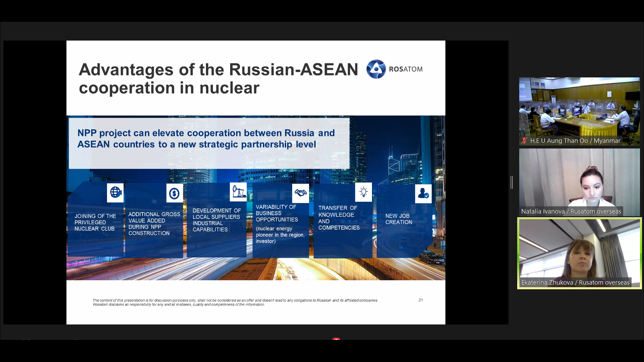The width and height of the screenshot is (644, 362).
Task: Click the name label 'Ekaterina Zhukova / Rusatom overseas'
Action: pyautogui.click(x=575, y=283)
